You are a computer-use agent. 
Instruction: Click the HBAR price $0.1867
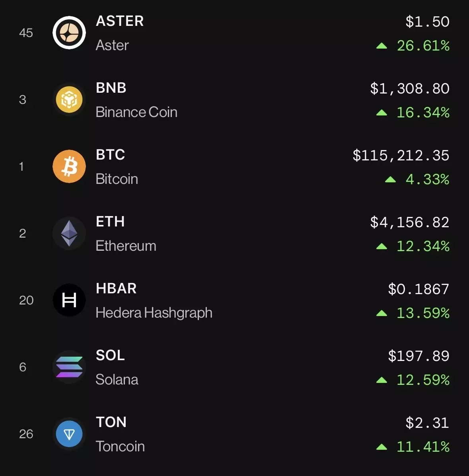[418, 289]
